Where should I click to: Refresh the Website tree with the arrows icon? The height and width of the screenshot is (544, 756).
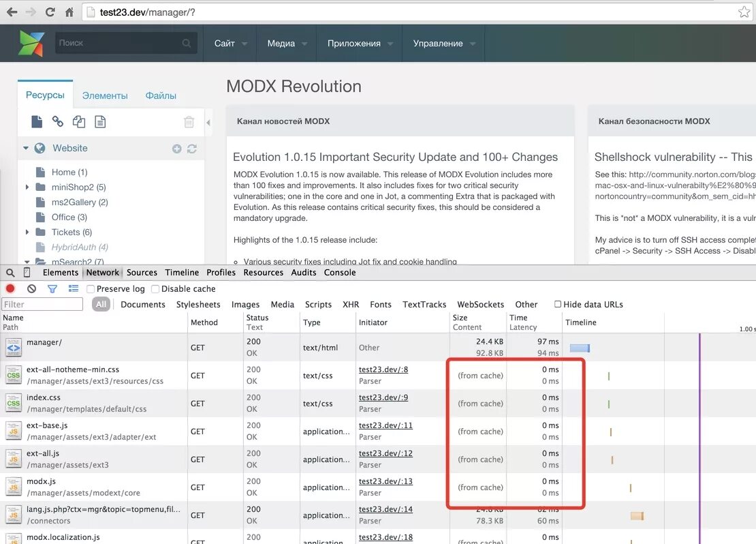click(x=192, y=149)
